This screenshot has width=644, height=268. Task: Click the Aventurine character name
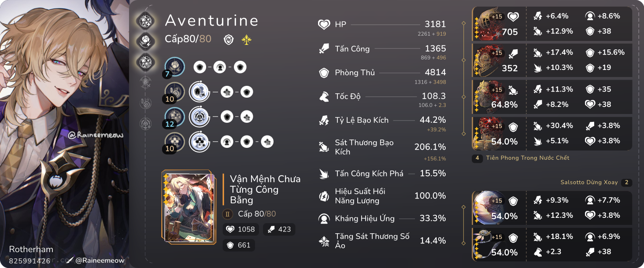coord(211,20)
